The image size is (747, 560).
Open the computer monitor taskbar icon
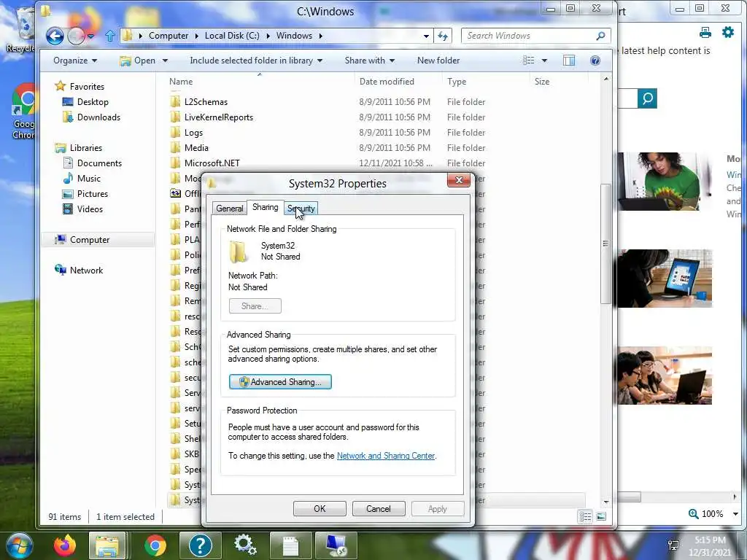pyautogui.click(x=336, y=545)
